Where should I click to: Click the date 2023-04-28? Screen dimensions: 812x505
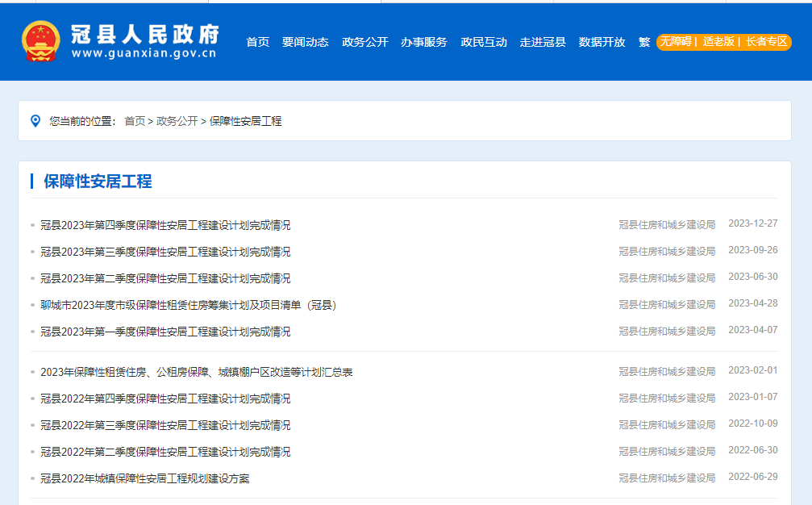(x=753, y=303)
